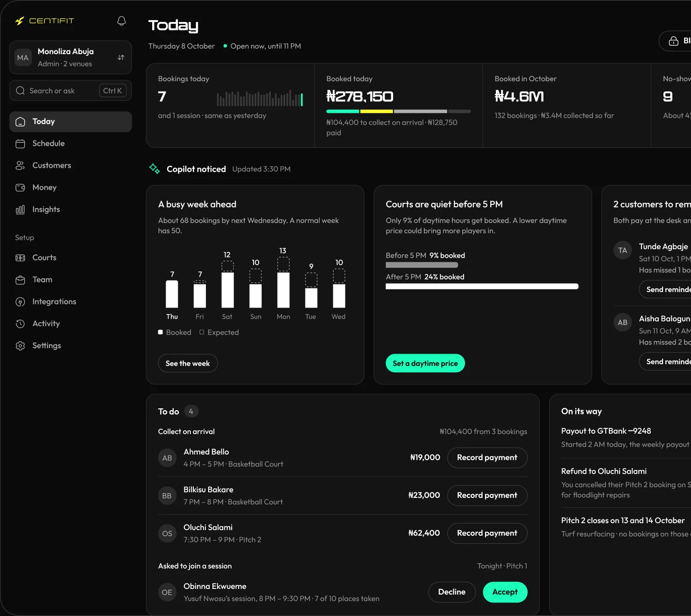The height and width of the screenshot is (616, 691).
Task: Click the Today home icon
Action: 20,121
